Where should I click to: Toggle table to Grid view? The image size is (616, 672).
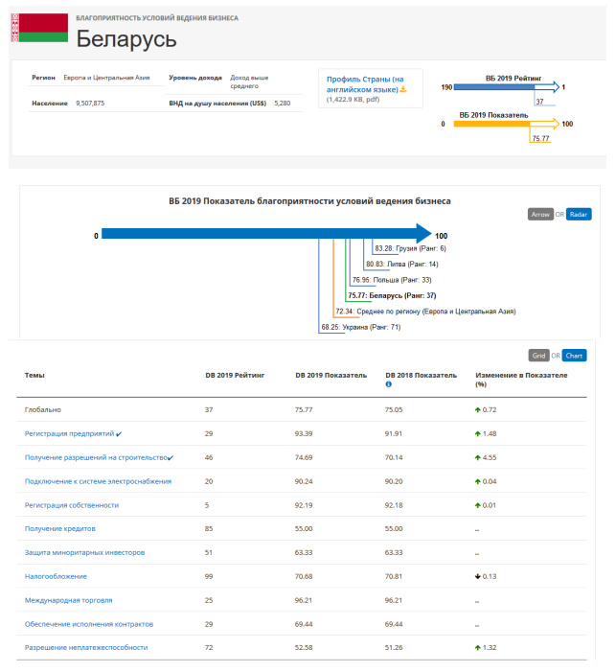[x=538, y=356]
